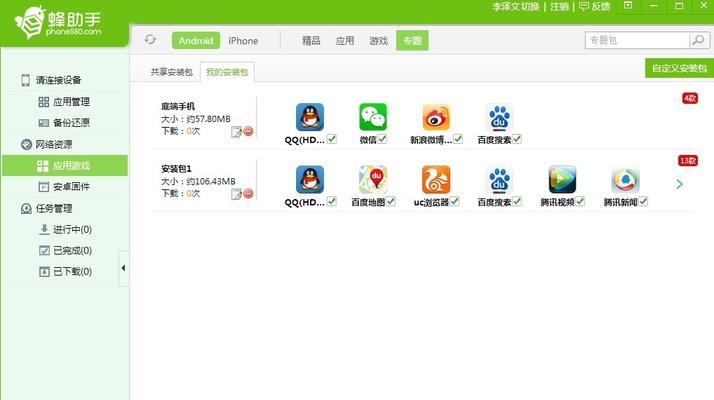The image size is (714, 400).
Task: Click the 自定义安装包 button
Action: (x=679, y=68)
